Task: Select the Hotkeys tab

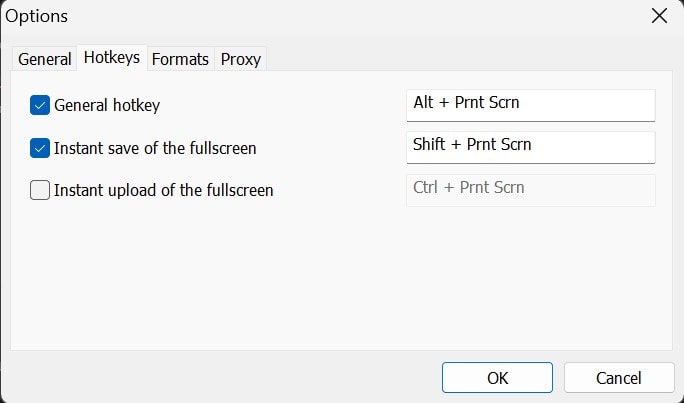Action: tap(112, 58)
